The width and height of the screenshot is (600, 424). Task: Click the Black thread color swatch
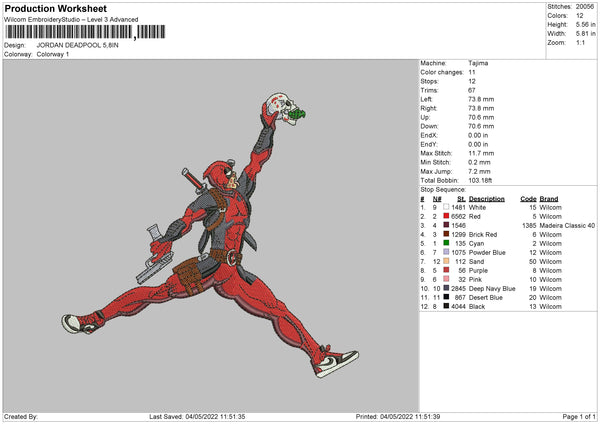[446, 306]
